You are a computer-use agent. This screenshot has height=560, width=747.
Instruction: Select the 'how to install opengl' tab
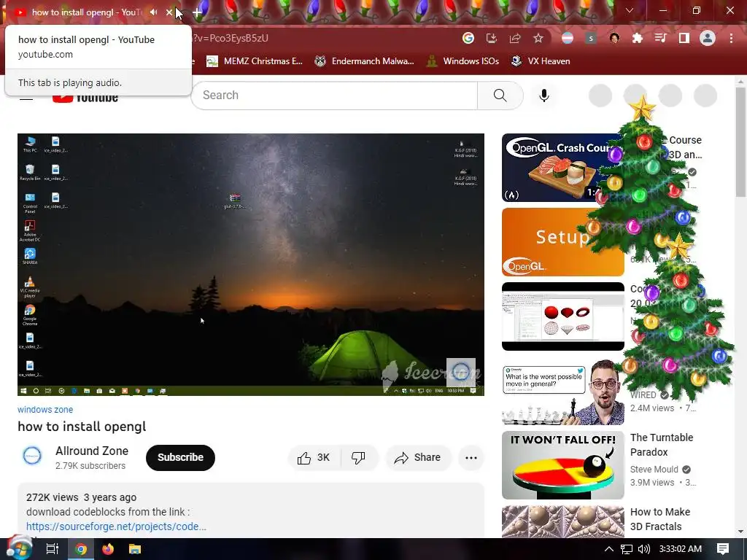point(86,12)
